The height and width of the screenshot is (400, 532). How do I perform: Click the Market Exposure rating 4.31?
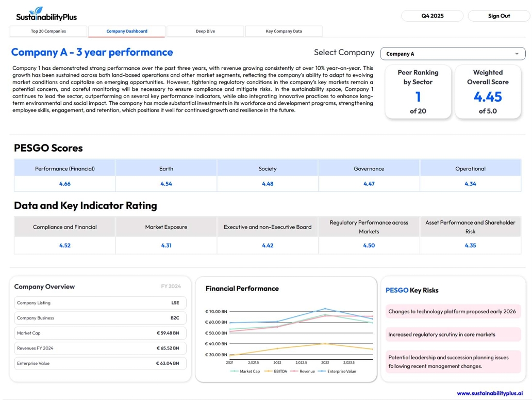pos(166,246)
